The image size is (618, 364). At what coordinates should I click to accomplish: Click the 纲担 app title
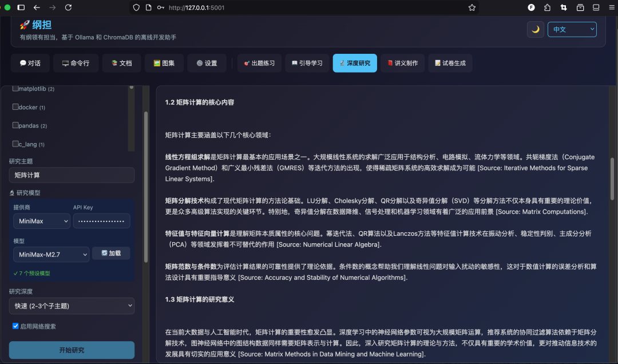[42, 25]
